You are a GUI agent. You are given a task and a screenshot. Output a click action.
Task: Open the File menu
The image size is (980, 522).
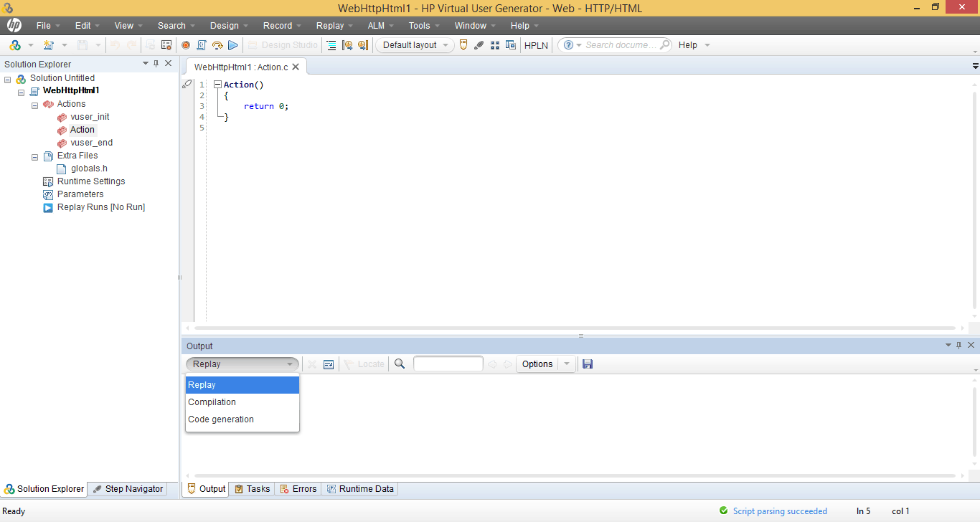point(44,26)
